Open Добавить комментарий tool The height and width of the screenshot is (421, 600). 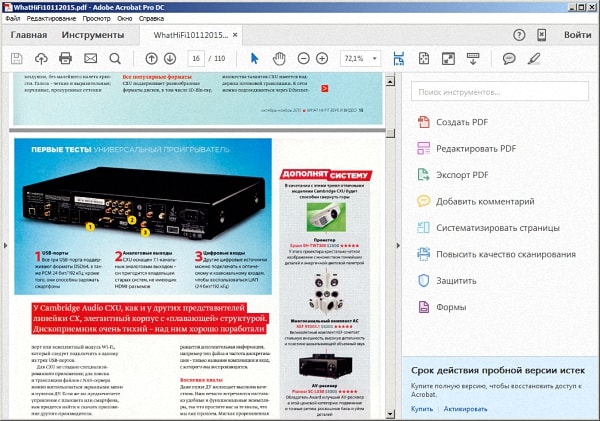click(x=476, y=201)
